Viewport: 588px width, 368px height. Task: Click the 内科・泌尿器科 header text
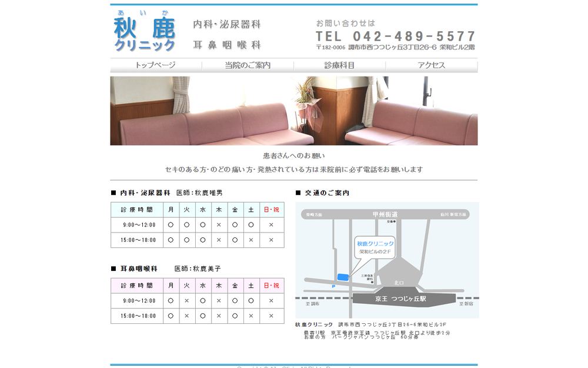click(227, 24)
